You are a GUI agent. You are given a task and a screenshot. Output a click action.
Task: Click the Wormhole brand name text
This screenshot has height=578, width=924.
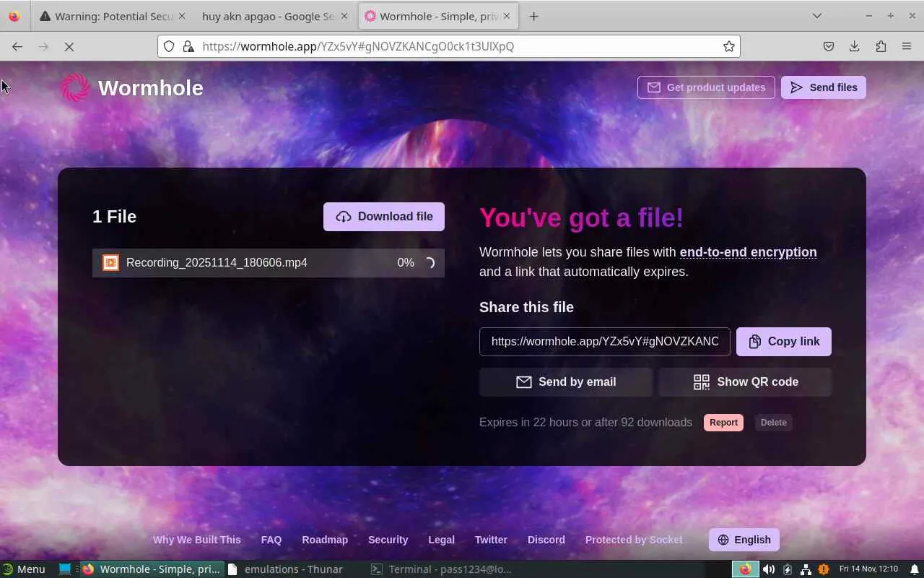151,88
